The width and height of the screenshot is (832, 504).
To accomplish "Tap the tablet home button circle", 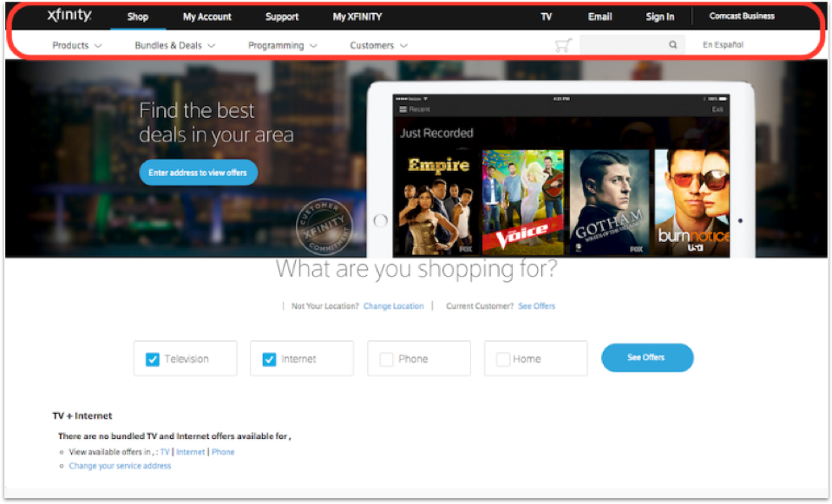I will click(381, 220).
